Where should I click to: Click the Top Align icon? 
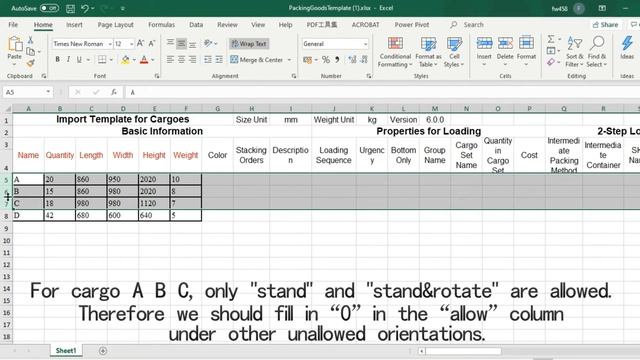tap(170, 43)
